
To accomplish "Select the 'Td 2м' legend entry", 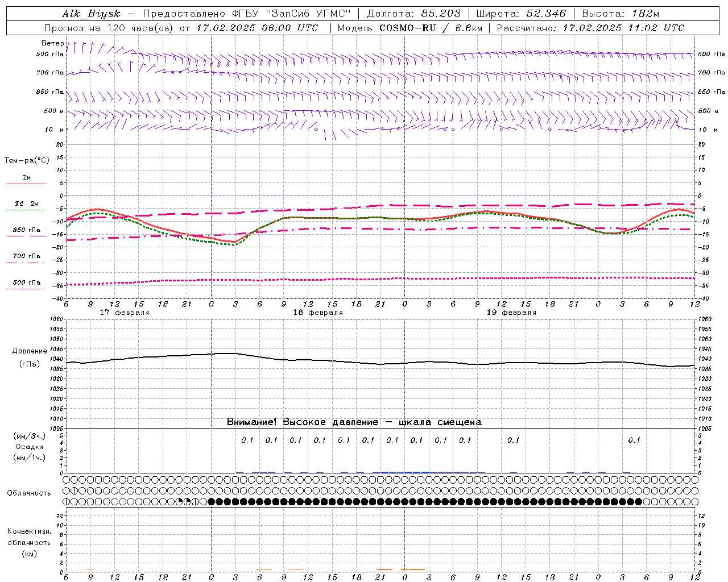I will coord(26,203).
